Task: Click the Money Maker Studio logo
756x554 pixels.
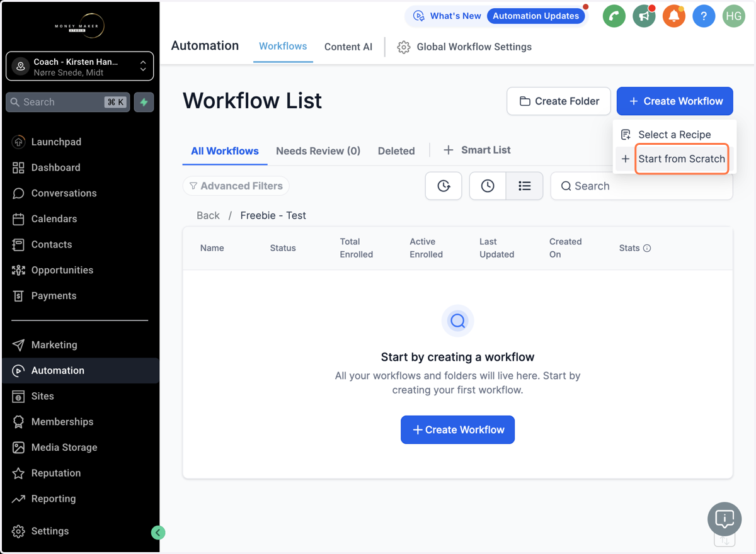Action: coord(79,25)
